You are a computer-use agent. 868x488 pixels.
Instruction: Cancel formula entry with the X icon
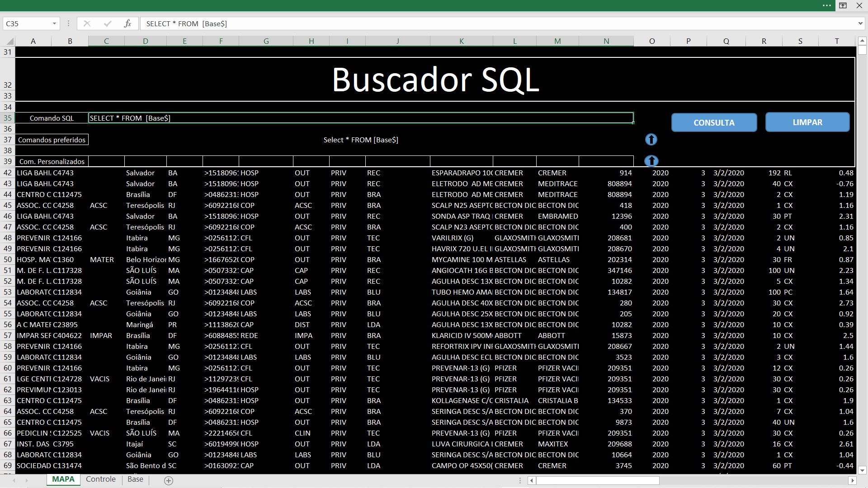[x=87, y=23]
